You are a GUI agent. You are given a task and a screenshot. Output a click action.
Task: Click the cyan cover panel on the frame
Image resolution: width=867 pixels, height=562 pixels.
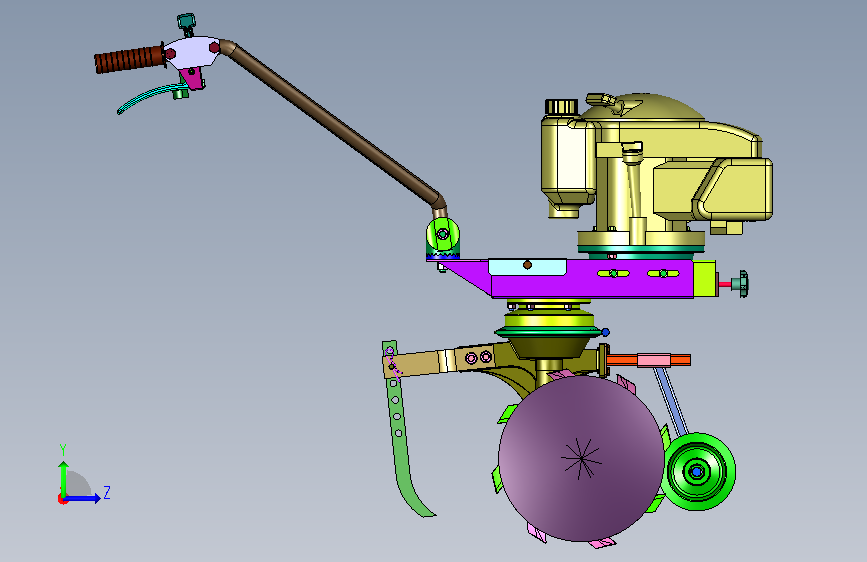pos(527,268)
